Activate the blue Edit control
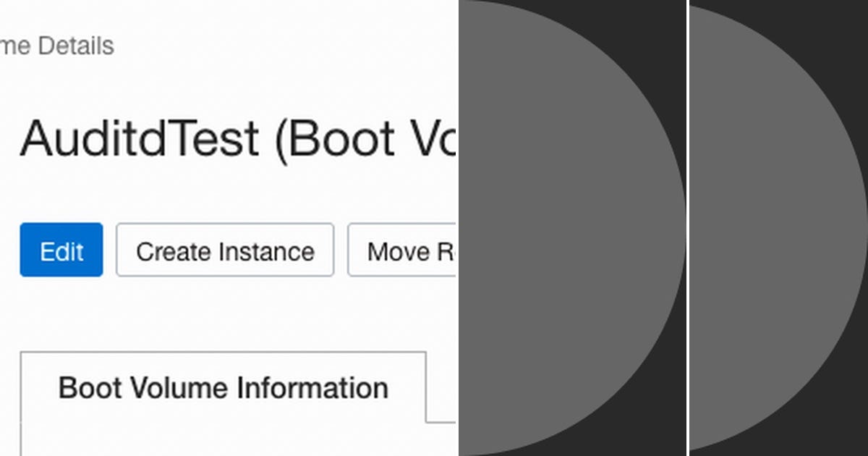 click(x=61, y=250)
